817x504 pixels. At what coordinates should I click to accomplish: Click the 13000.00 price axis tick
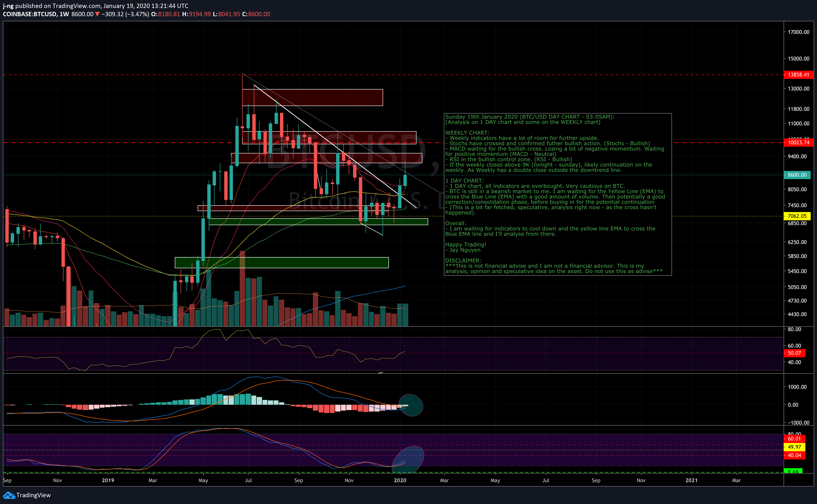(x=798, y=89)
